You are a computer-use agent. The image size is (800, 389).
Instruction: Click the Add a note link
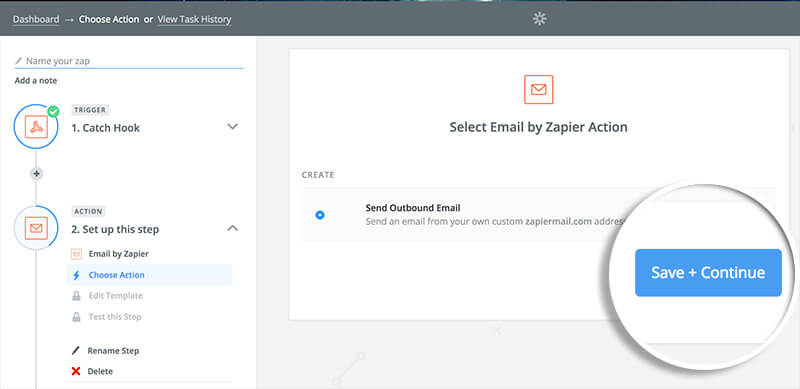(x=36, y=81)
